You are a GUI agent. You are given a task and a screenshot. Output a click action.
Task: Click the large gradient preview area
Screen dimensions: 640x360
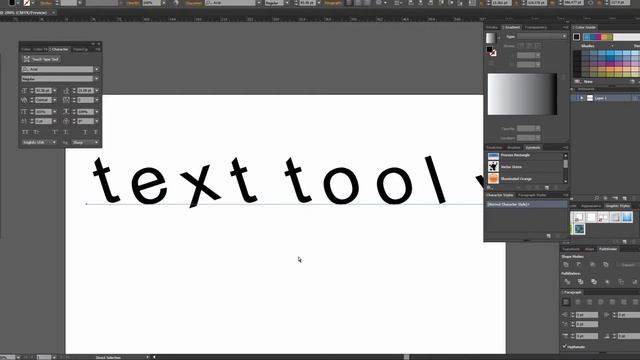(522, 94)
